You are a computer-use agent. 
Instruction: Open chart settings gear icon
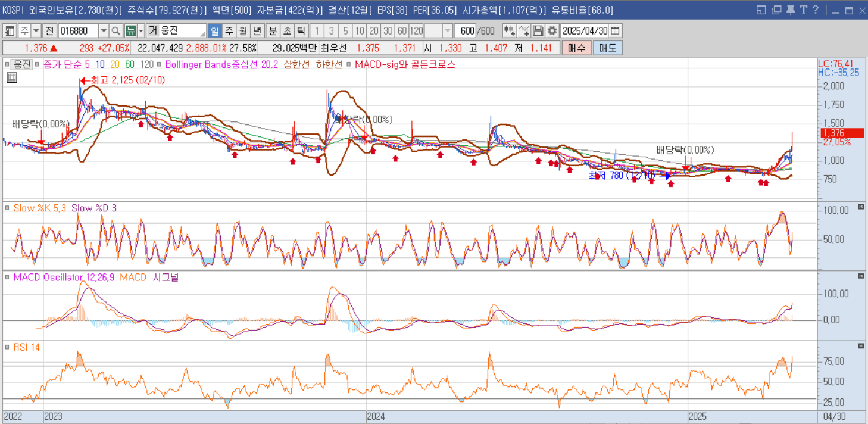coord(552,31)
